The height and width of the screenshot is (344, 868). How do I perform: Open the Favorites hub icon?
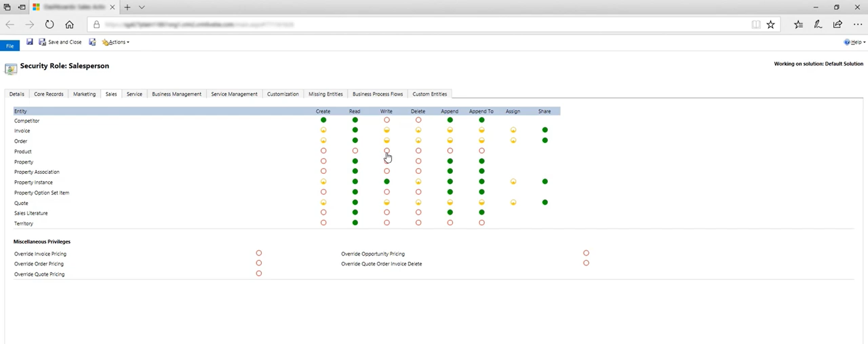coord(798,24)
